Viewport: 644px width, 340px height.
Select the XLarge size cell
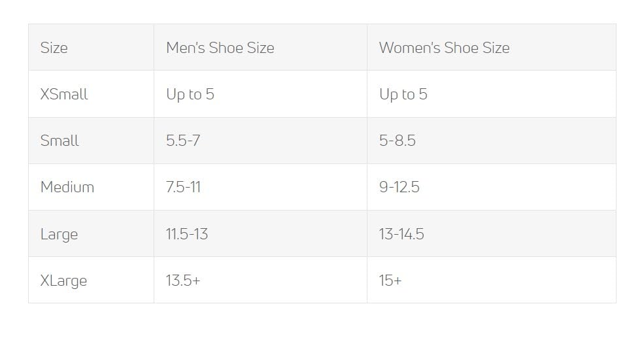point(63,280)
